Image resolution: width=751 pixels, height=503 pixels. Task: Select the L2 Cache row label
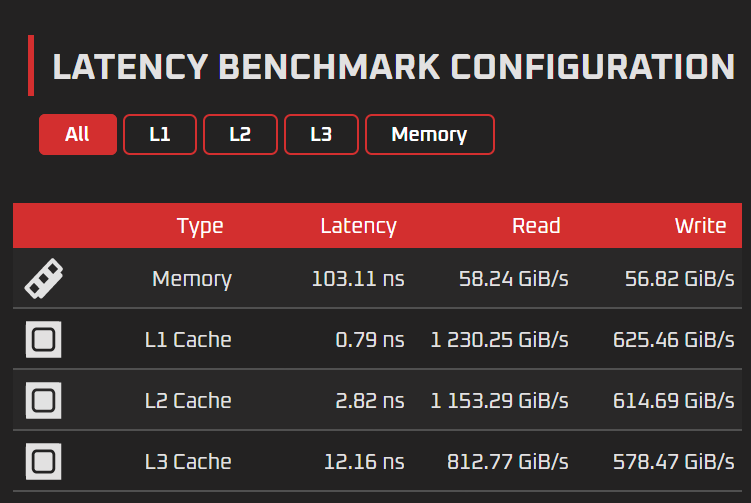coord(188,400)
